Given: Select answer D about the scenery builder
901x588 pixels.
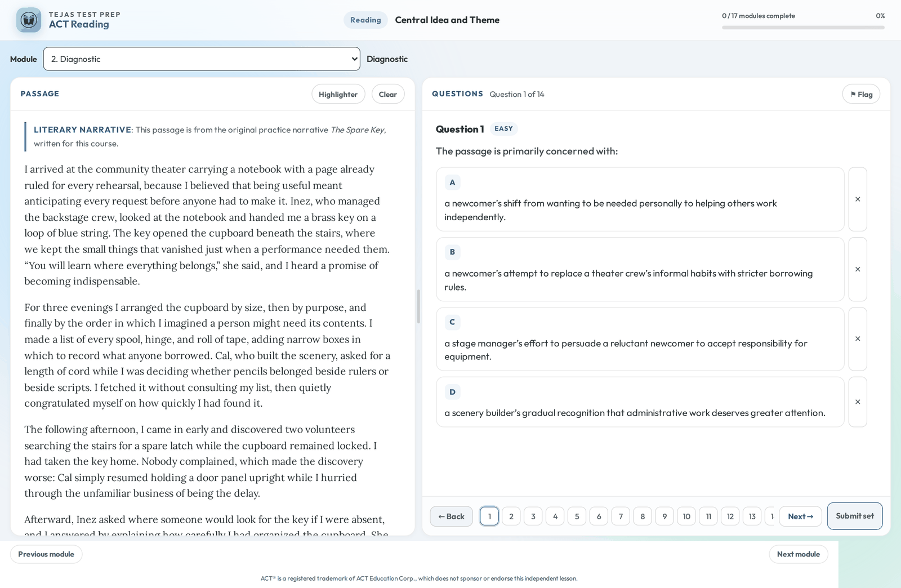Looking at the screenshot, I should 640,402.
